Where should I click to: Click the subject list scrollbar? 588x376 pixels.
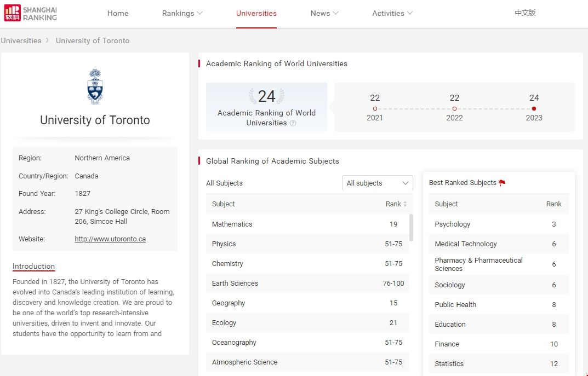[411, 227]
